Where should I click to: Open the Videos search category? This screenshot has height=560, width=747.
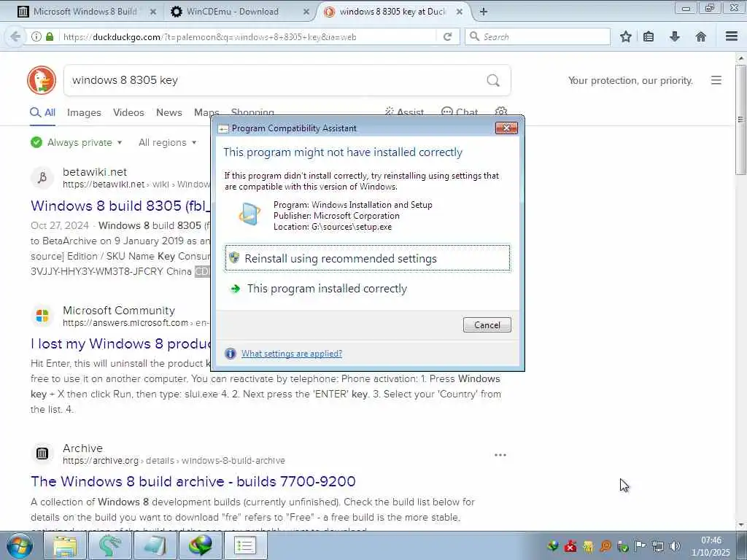click(x=128, y=113)
